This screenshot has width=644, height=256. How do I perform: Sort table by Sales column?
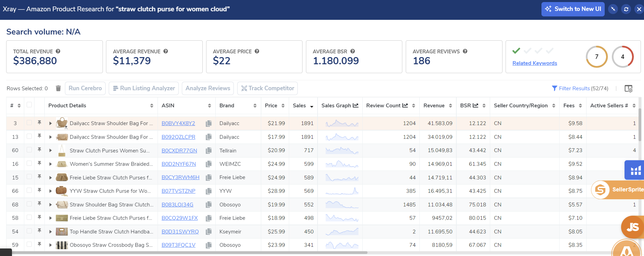(x=312, y=106)
